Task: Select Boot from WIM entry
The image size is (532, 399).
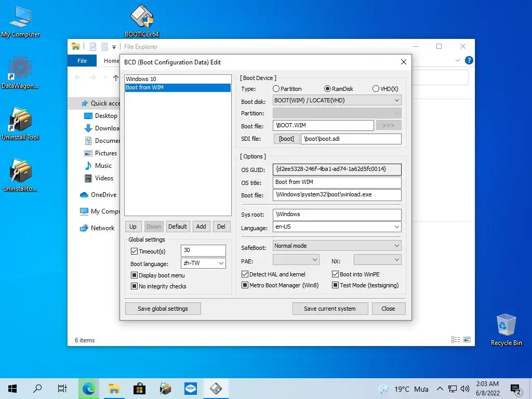Action: pos(178,87)
